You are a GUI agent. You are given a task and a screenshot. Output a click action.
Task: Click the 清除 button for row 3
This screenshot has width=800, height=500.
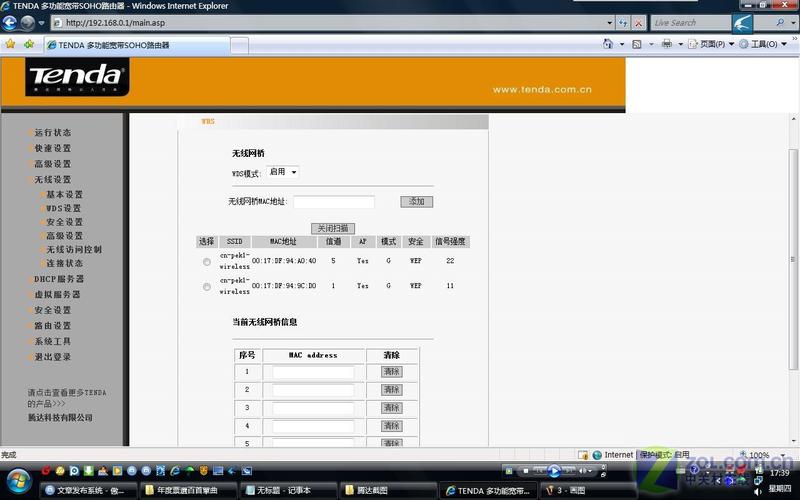point(391,408)
